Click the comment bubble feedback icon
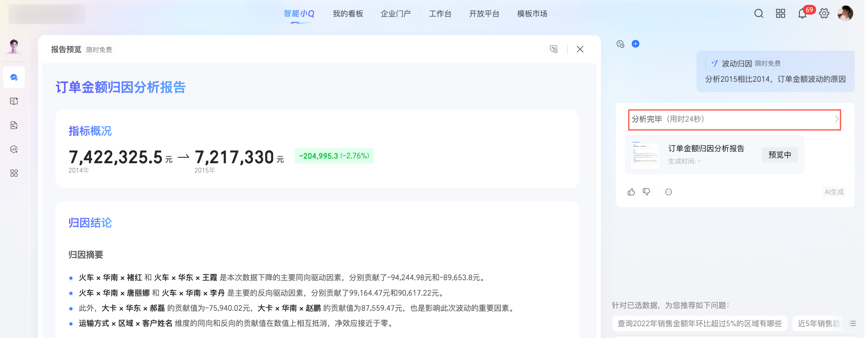The width and height of the screenshot is (868, 338). (669, 192)
